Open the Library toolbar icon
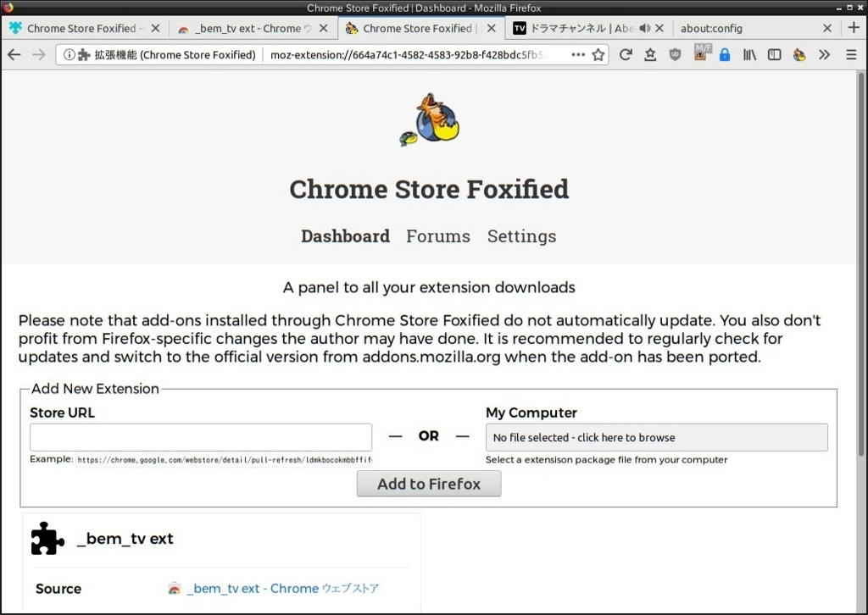The width and height of the screenshot is (868, 615). (749, 54)
